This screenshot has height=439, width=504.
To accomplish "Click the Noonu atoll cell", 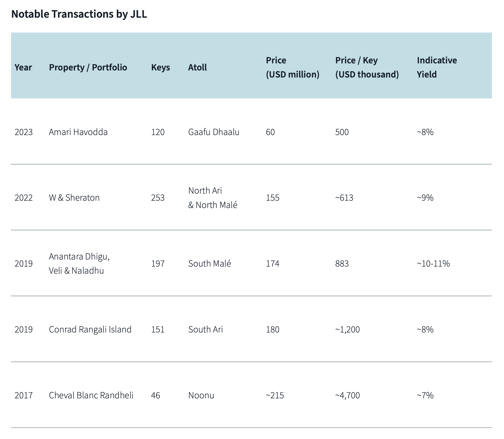I will 201,395.
